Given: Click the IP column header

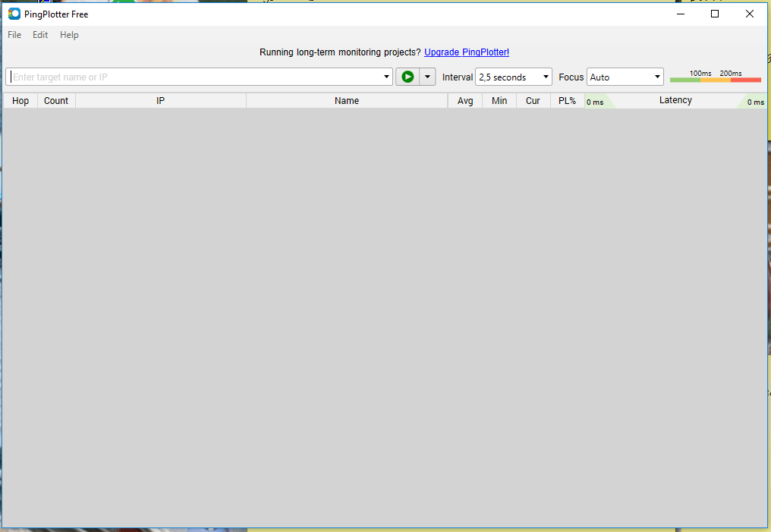Looking at the screenshot, I should (x=161, y=100).
